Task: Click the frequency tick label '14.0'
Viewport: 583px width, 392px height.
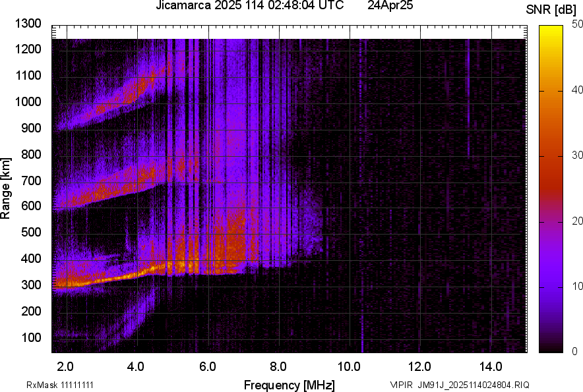Action: tap(491, 367)
